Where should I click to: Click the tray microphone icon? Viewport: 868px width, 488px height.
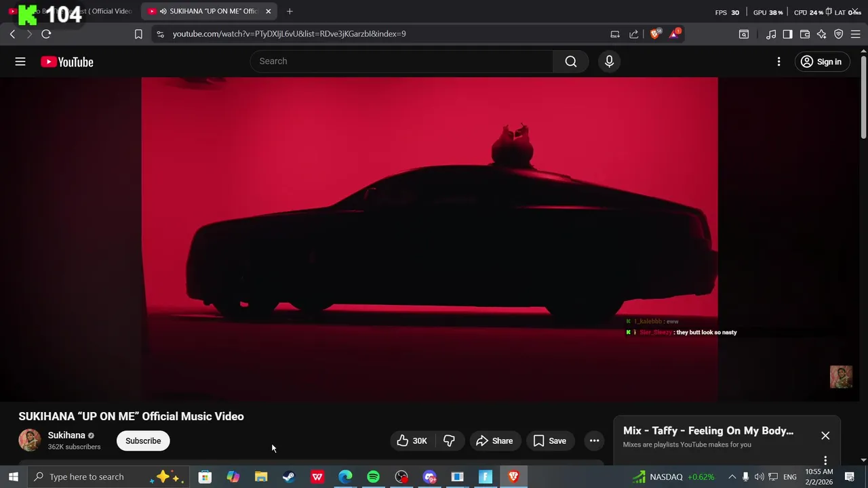coord(745,476)
